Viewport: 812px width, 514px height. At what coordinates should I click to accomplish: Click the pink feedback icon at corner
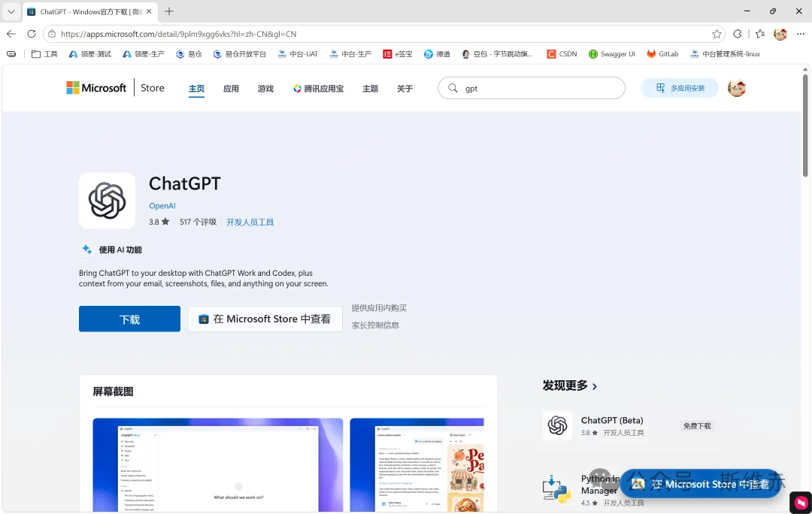pos(801,502)
